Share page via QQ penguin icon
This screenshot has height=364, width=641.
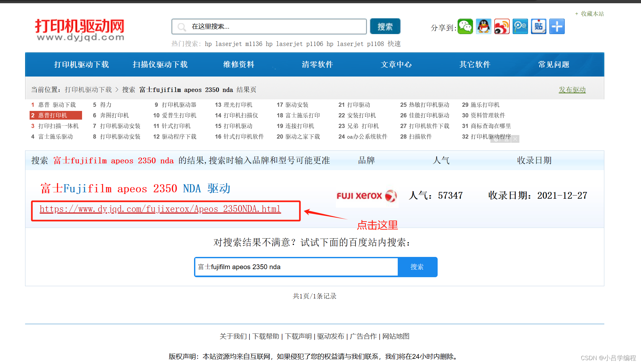coord(484,27)
